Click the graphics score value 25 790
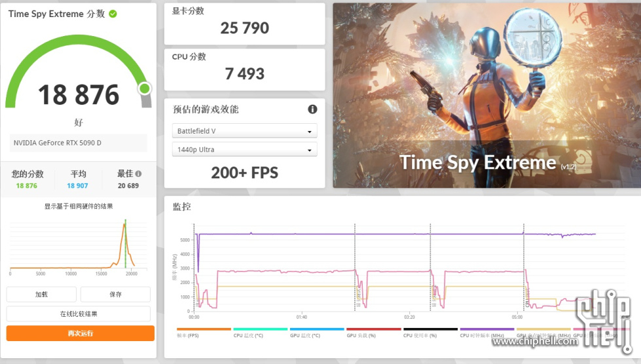 (x=244, y=27)
